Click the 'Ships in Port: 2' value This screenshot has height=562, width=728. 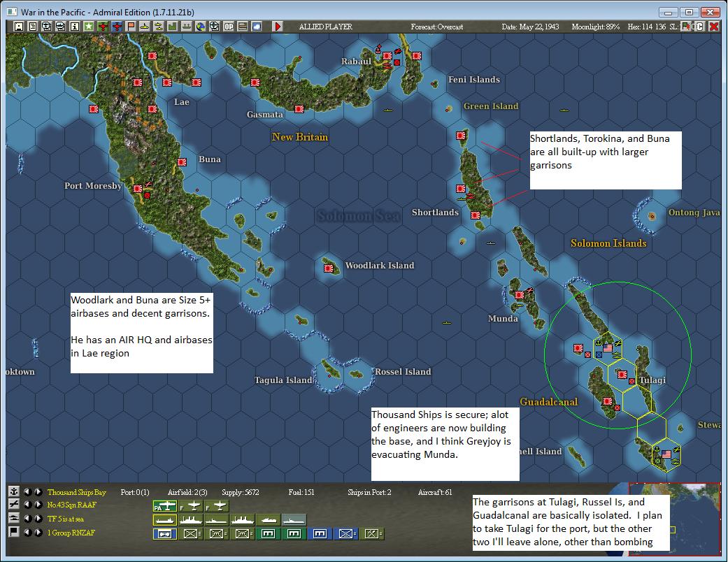click(369, 492)
